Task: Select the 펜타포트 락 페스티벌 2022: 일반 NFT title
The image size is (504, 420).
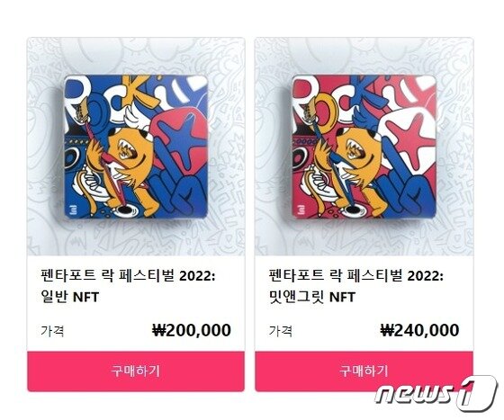Action: [x=128, y=286]
